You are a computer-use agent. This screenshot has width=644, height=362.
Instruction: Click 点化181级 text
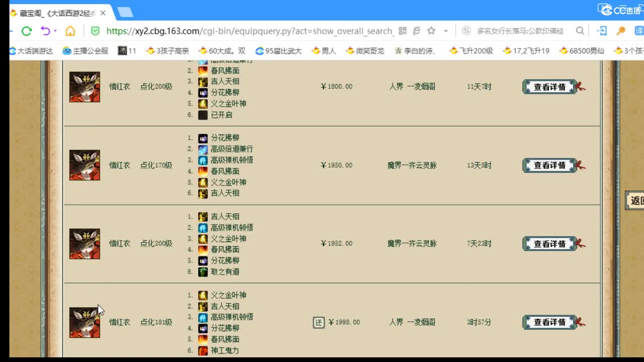tap(156, 322)
